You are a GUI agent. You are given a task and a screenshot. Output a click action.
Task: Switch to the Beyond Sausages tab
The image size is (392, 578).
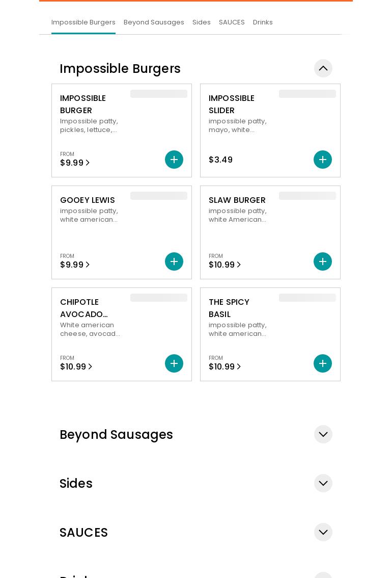point(154,22)
